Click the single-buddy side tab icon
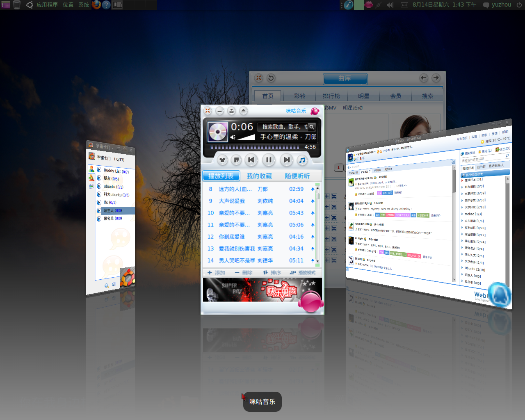525x420 pixels. point(91,169)
